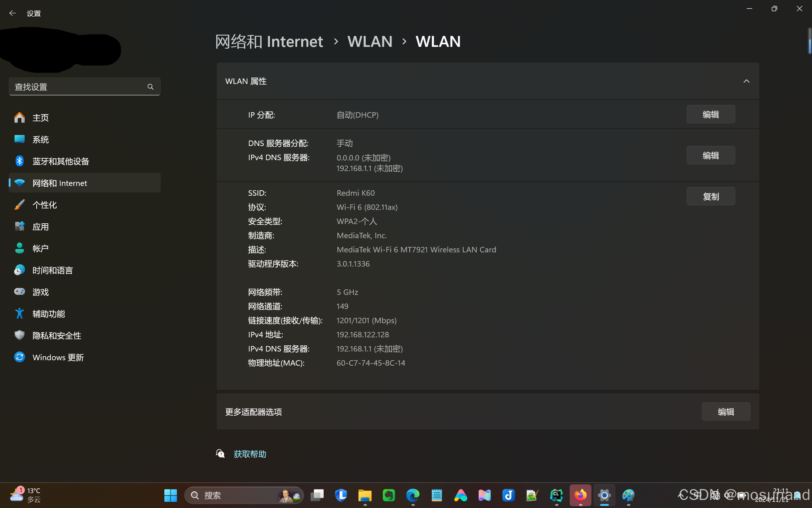Open the Privacy and security page
The width and height of the screenshot is (812, 508).
tap(57, 336)
